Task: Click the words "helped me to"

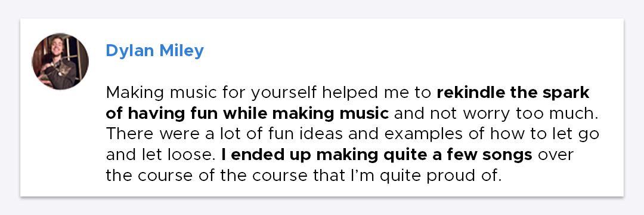Action: coord(376,93)
